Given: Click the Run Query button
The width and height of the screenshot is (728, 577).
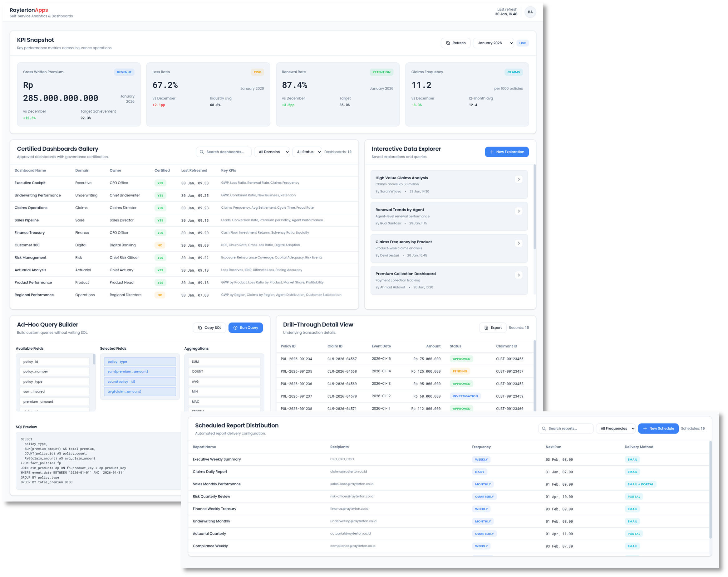Looking at the screenshot, I should tap(246, 327).
